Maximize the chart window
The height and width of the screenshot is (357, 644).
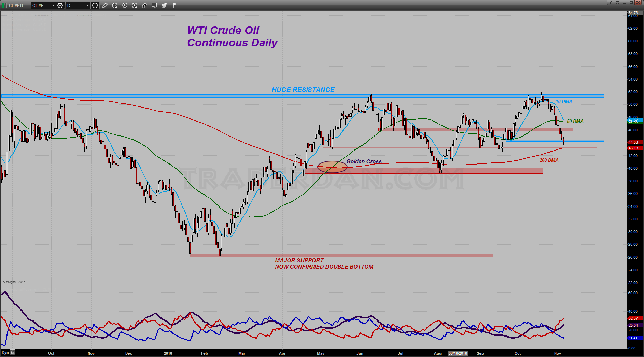point(631,2)
